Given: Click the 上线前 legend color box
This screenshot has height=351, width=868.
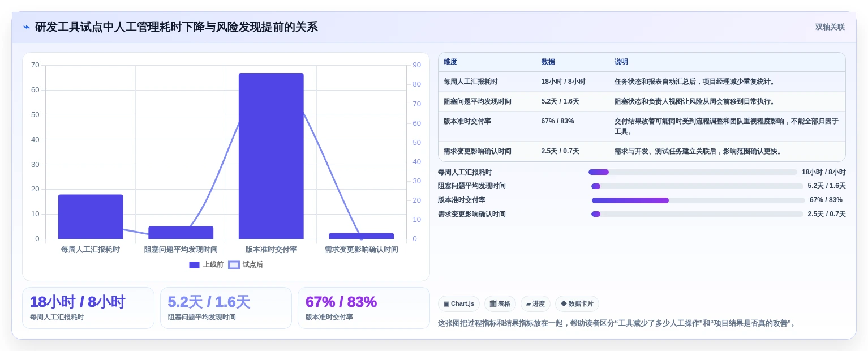Looking at the screenshot, I should tap(194, 265).
